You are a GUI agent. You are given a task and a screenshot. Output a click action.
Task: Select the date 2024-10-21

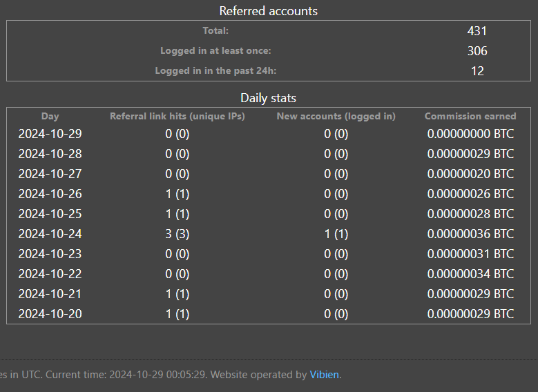click(50, 294)
